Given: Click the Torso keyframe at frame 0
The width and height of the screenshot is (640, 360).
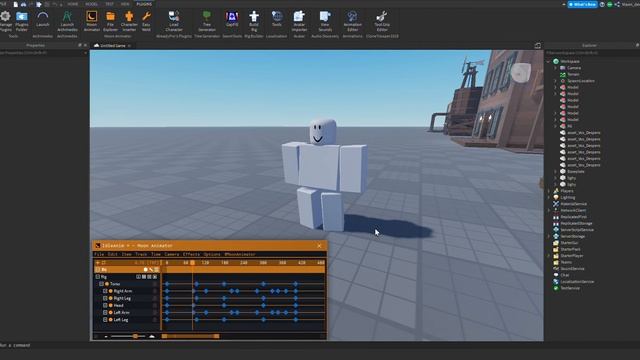Looking at the screenshot, I should pyautogui.click(x=167, y=284).
